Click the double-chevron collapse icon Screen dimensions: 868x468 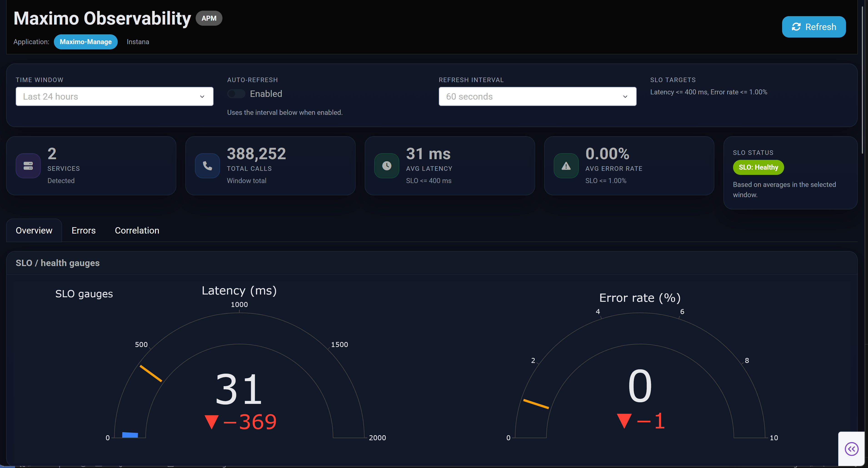pos(851,449)
